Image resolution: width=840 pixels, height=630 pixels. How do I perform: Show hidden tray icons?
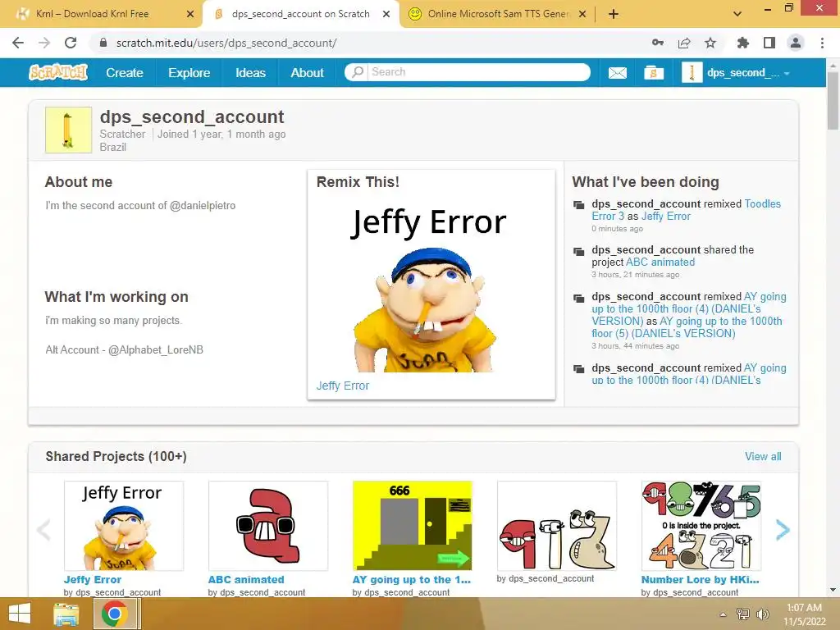coord(724,614)
